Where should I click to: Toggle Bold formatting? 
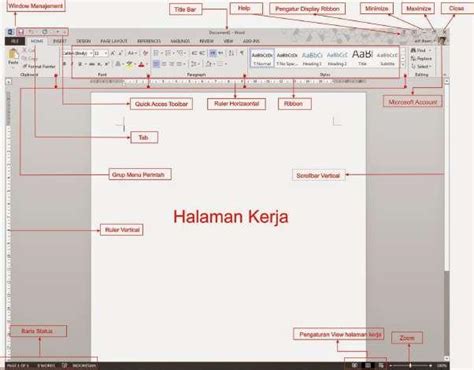click(x=64, y=64)
